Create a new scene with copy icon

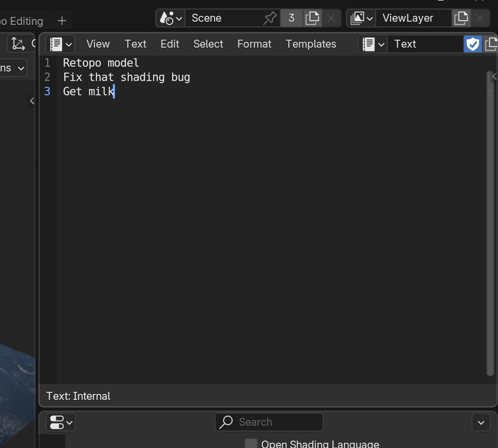click(312, 18)
